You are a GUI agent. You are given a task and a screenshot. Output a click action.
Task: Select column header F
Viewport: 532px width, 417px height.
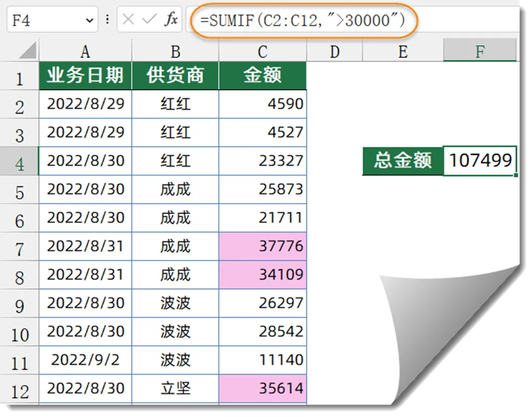click(x=480, y=51)
